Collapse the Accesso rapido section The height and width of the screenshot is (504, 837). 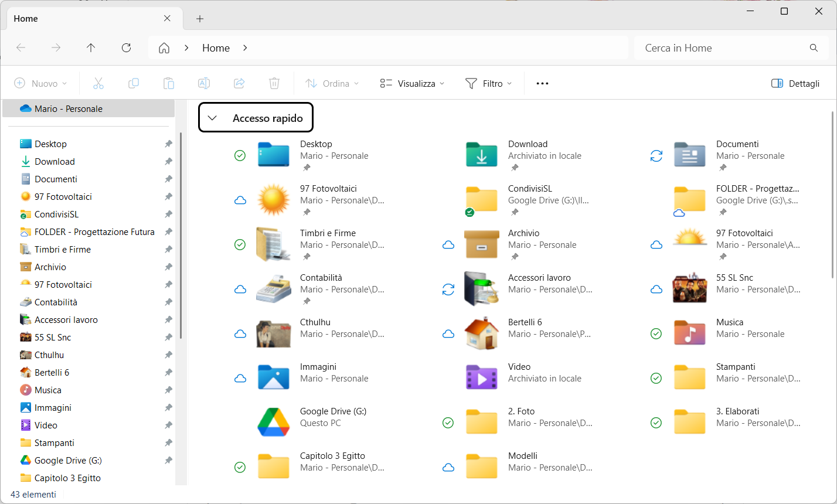213,117
